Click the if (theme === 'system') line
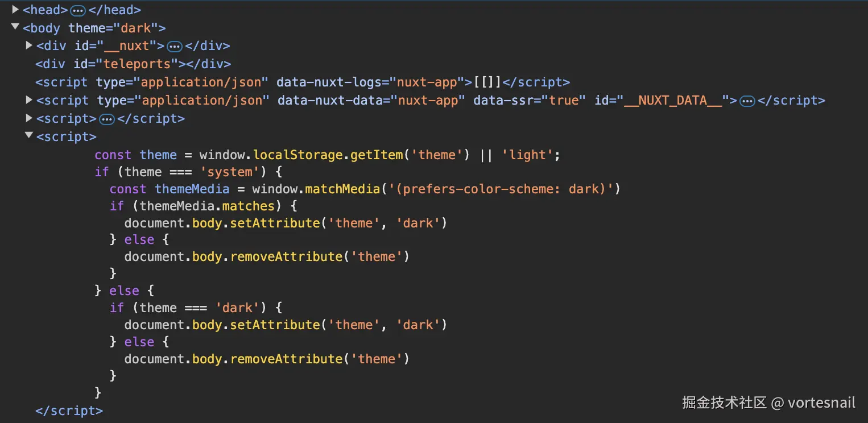This screenshot has height=423, width=868. pos(188,172)
